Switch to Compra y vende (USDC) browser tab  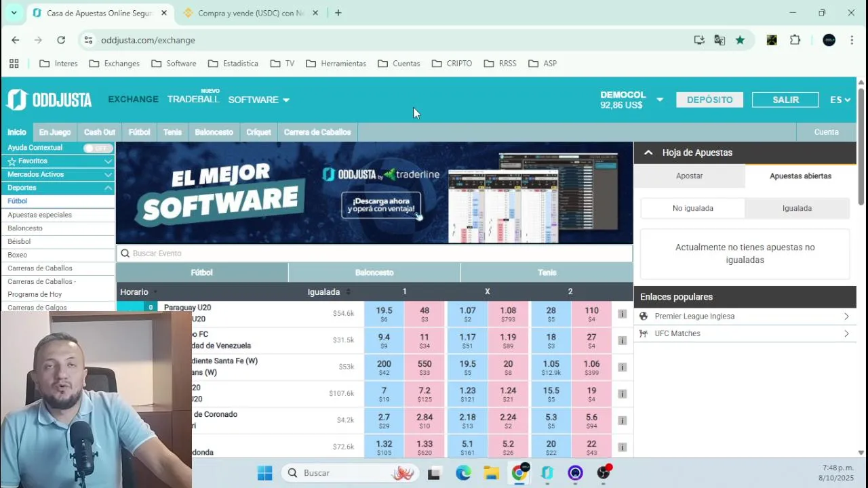point(251,13)
